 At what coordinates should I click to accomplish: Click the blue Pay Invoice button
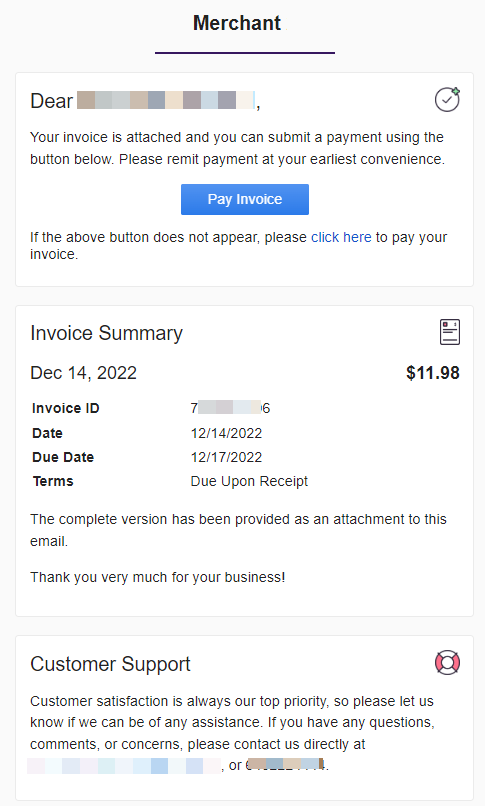245,199
